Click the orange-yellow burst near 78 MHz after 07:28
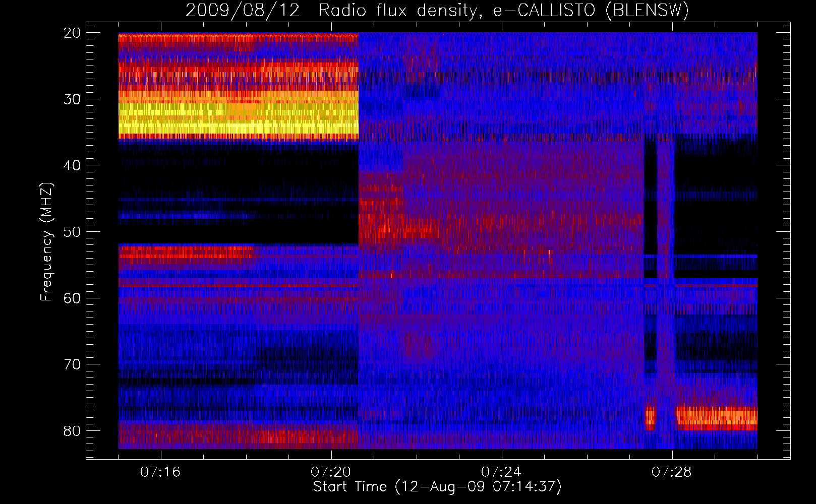The width and height of the screenshot is (816, 504). click(716, 418)
